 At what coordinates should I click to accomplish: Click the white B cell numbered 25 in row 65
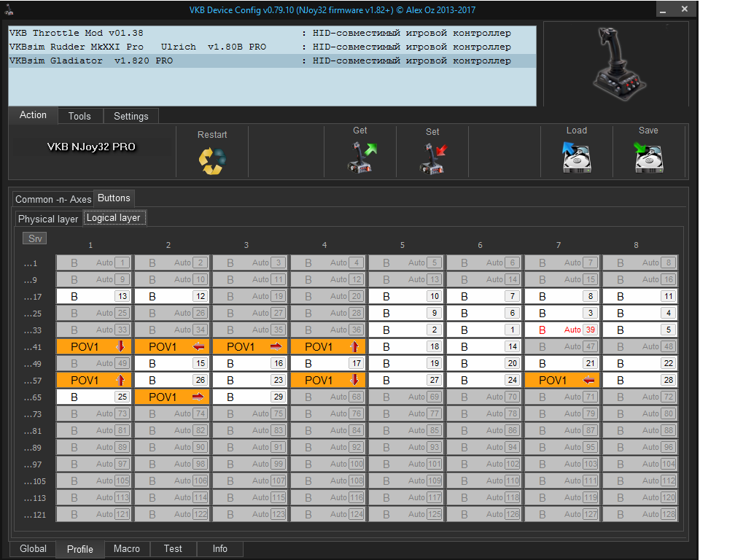94,397
